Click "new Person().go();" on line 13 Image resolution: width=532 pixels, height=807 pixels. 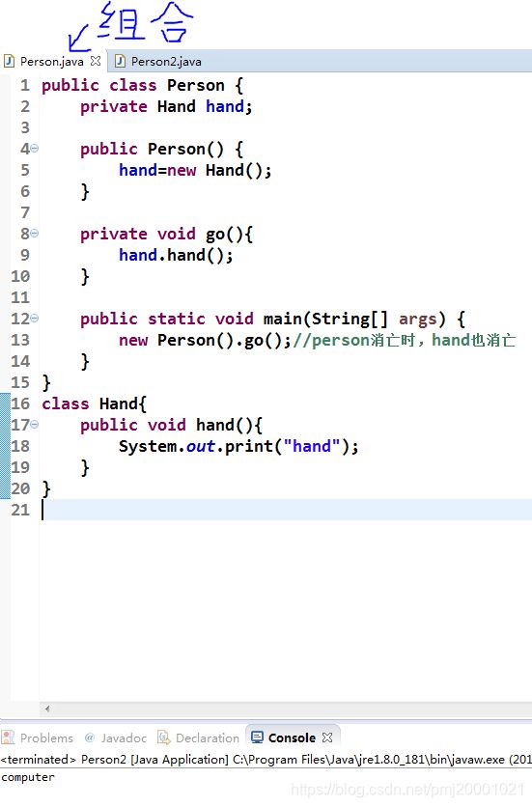coord(205,340)
